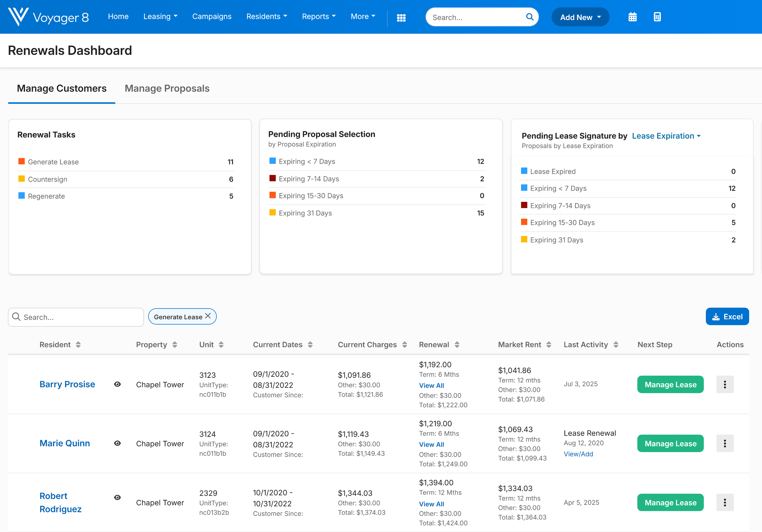Select Expiring 31 Days under Lease Signature
The image size is (762, 532).
629,240
